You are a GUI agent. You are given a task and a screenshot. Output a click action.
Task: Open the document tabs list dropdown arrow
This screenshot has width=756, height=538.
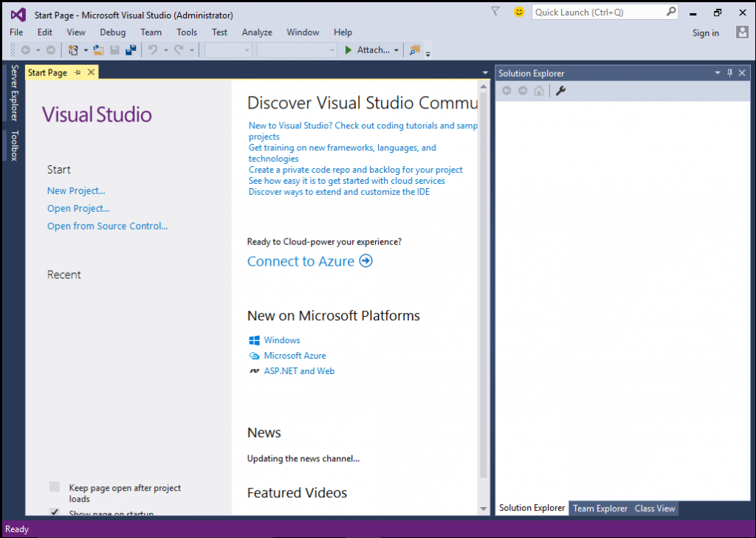[x=485, y=73]
